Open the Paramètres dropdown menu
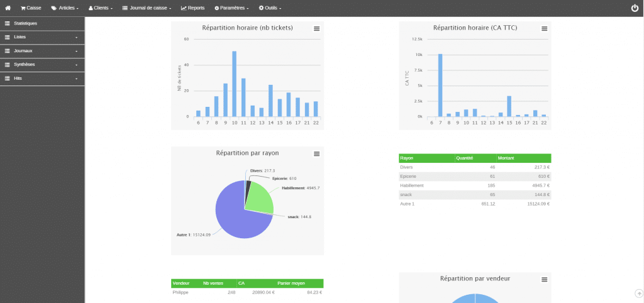The width and height of the screenshot is (644, 303). (x=231, y=8)
